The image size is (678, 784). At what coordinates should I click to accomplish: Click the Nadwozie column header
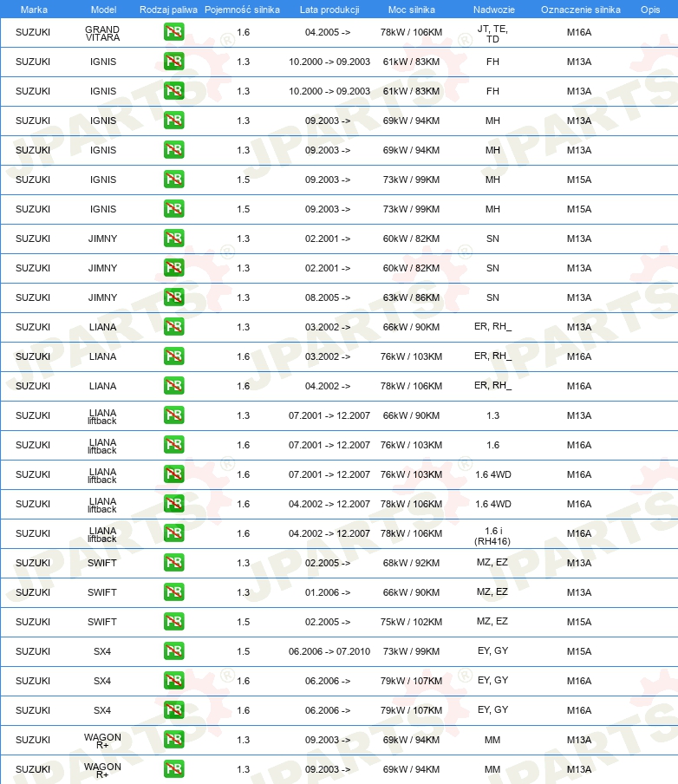click(x=494, y=10)
